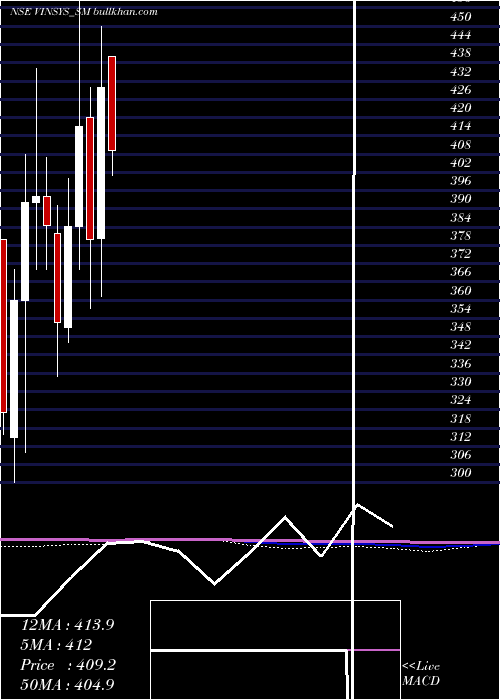
Task: Click the 384 price axis label
Action: click(x=461, y=217)
